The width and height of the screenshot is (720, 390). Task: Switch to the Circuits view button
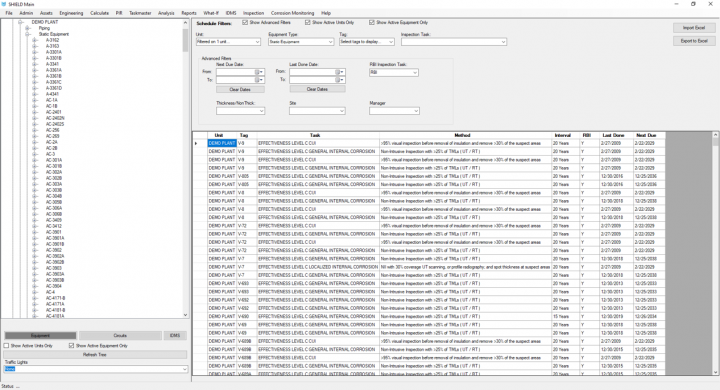120,336
